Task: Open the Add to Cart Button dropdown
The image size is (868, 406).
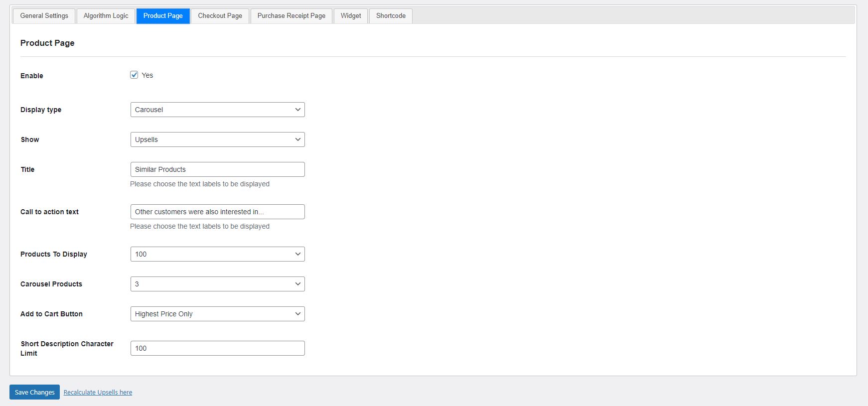Action: click(x=217, y=314)
